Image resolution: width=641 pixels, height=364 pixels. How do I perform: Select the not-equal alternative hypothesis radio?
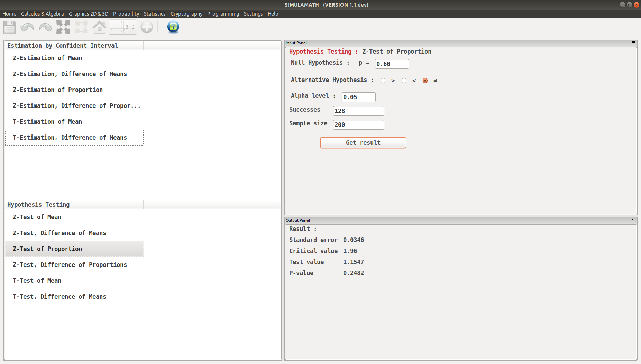tap(425, 81)
